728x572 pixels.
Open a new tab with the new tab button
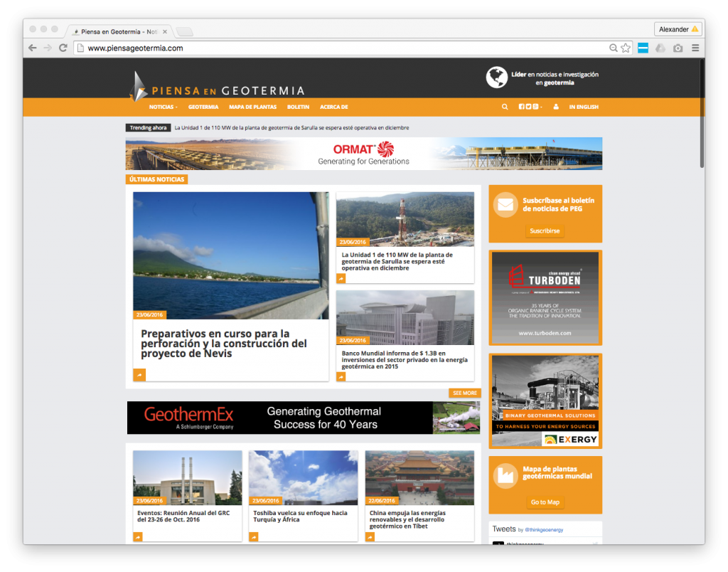(x=185, y=32)
